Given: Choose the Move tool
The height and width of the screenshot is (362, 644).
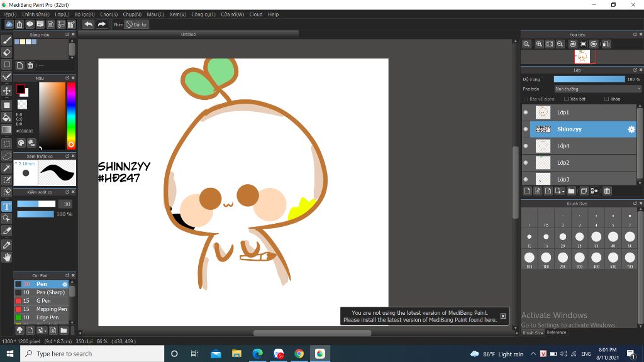Looking at the screenshot, I should 6,90.
